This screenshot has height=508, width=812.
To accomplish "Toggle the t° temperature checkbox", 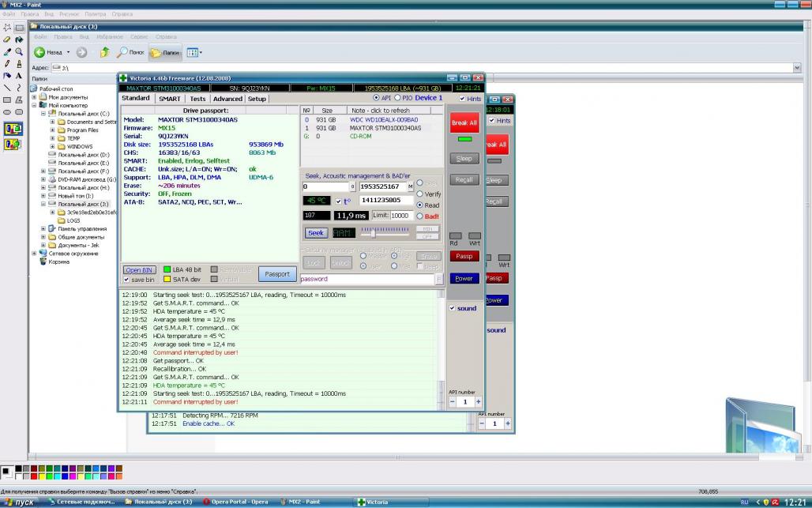I will 338,201.
